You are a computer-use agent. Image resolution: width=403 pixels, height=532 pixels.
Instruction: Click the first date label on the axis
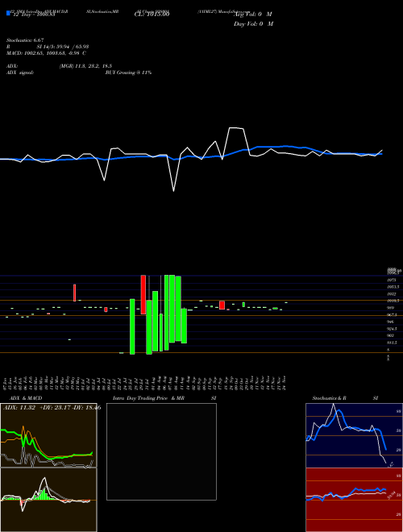click(x=6, y=383)
